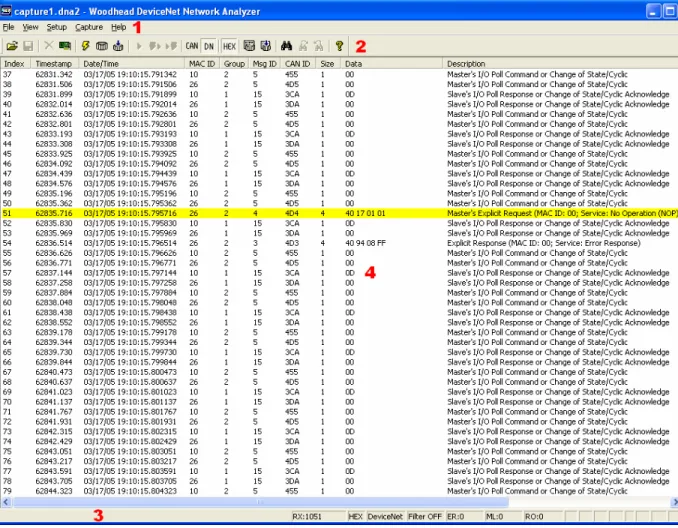
Task: Open the Setup menu
Action: (57, 27)
